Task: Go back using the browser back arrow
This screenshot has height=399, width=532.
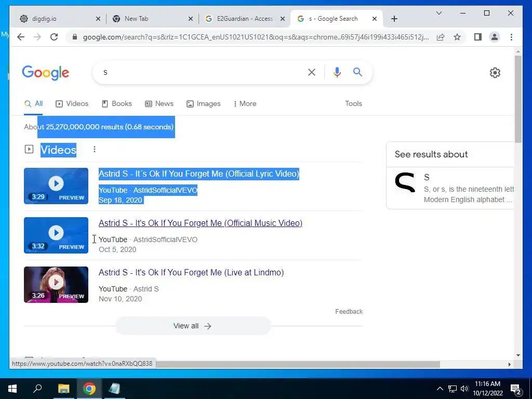Action: [21, 37]
